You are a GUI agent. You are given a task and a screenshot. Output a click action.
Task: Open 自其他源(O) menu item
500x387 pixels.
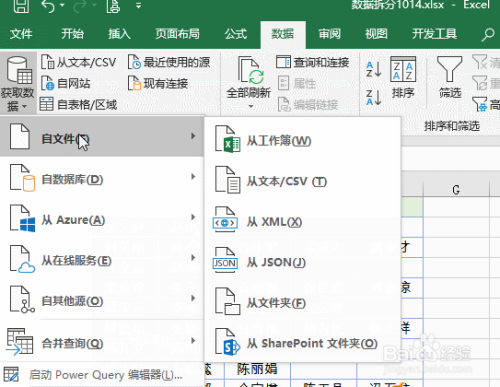[x=102, y=299]
